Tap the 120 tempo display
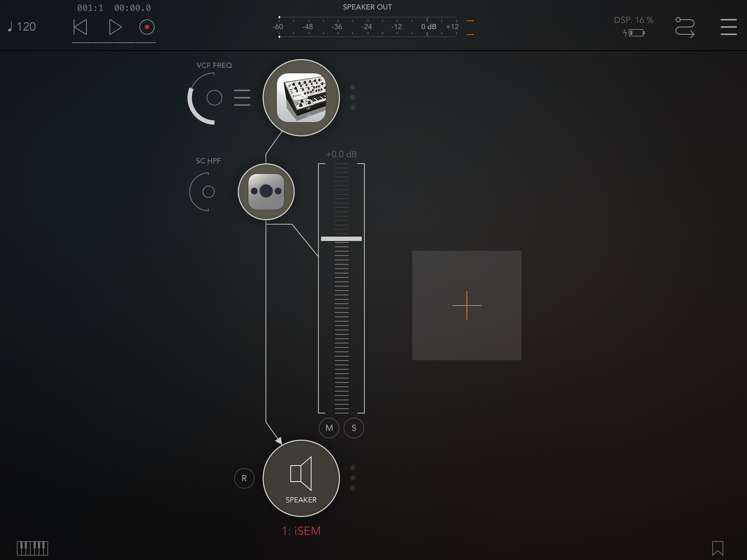This screenshot has height=560, width=747. coord(22,27)
